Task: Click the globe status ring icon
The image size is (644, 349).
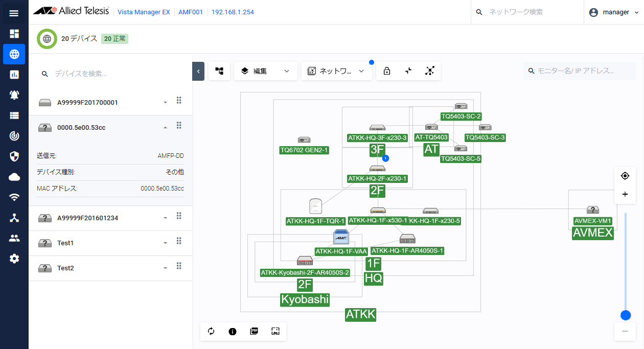Action: tap(47, 39)
